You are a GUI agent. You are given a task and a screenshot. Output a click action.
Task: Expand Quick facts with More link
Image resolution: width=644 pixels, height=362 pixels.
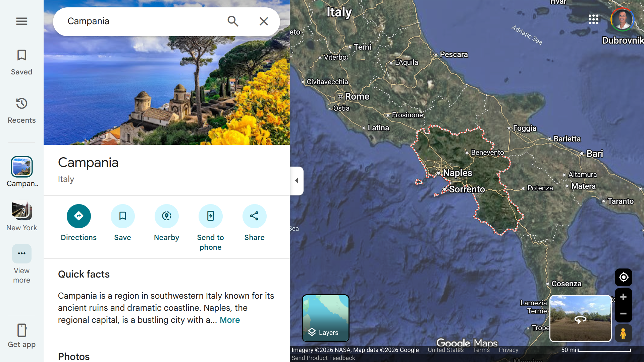pos(230,320)
